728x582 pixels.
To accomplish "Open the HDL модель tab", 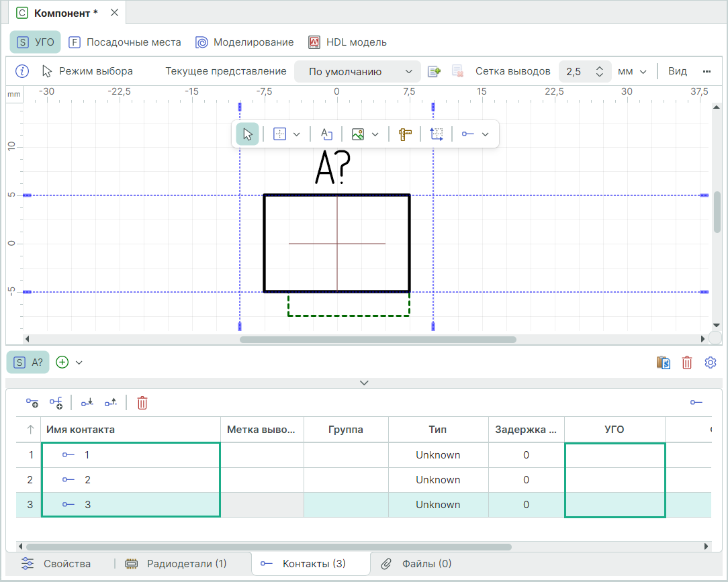I will (347, 42).
